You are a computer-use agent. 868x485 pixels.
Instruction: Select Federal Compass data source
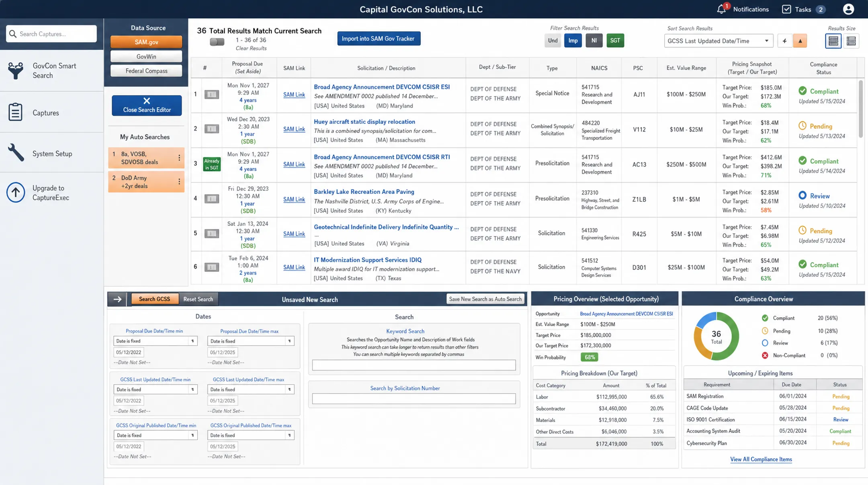pos(146,71)
